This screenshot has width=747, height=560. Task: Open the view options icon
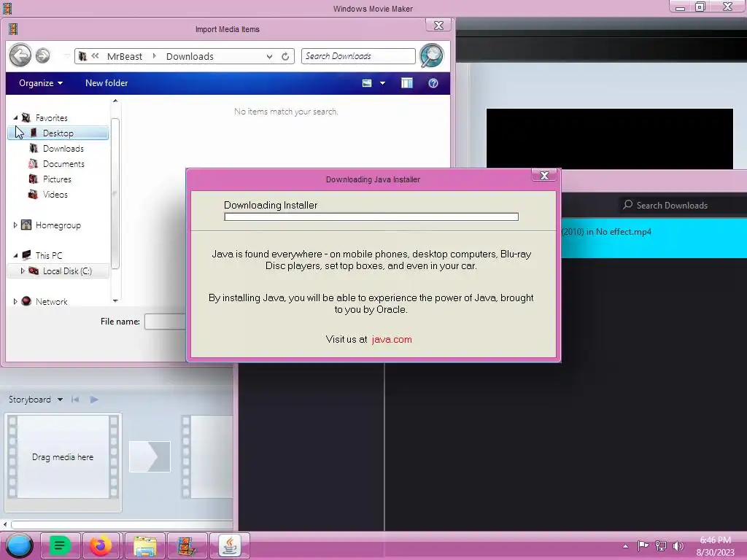point(367,83)
